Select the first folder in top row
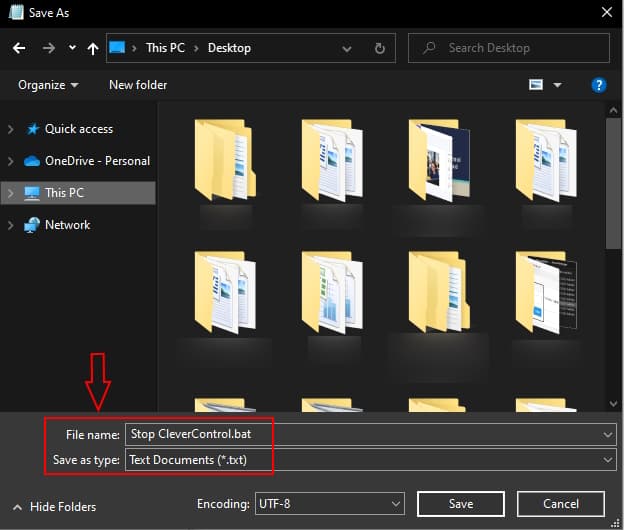 225,160
